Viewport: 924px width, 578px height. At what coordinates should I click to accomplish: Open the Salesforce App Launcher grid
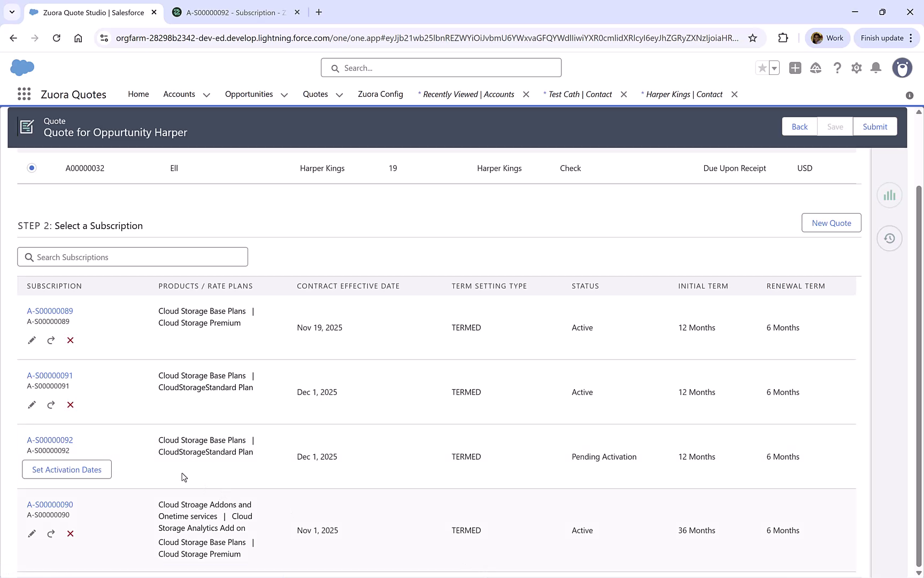(24, 94)
